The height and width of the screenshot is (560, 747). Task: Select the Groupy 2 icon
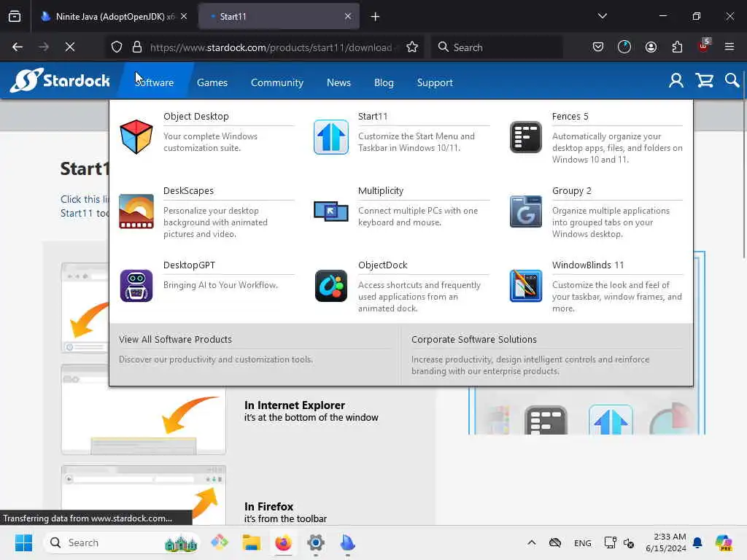pos(525,211)
